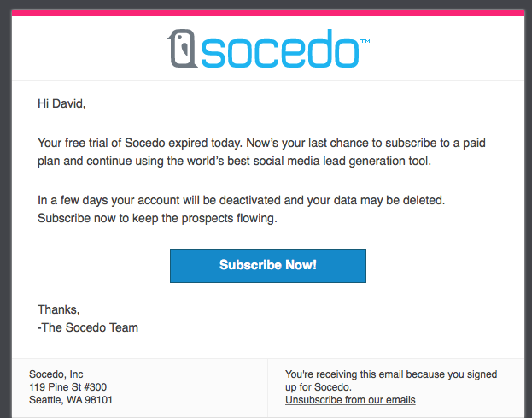Click the "119 Pine St #300" address line

(68, 387)
